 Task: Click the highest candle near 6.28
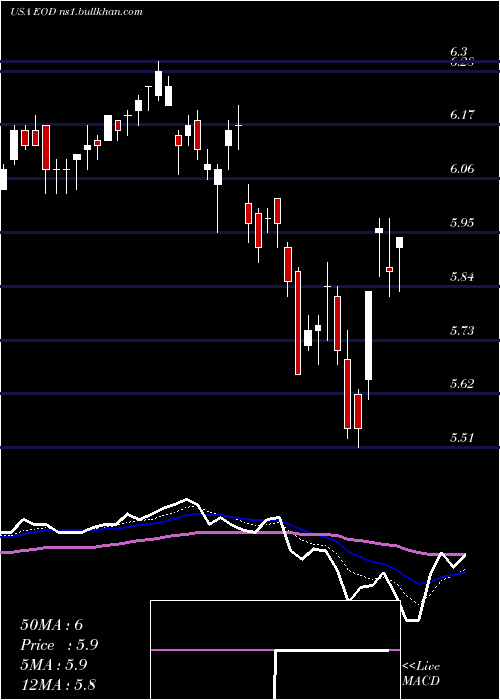(158, 83)
